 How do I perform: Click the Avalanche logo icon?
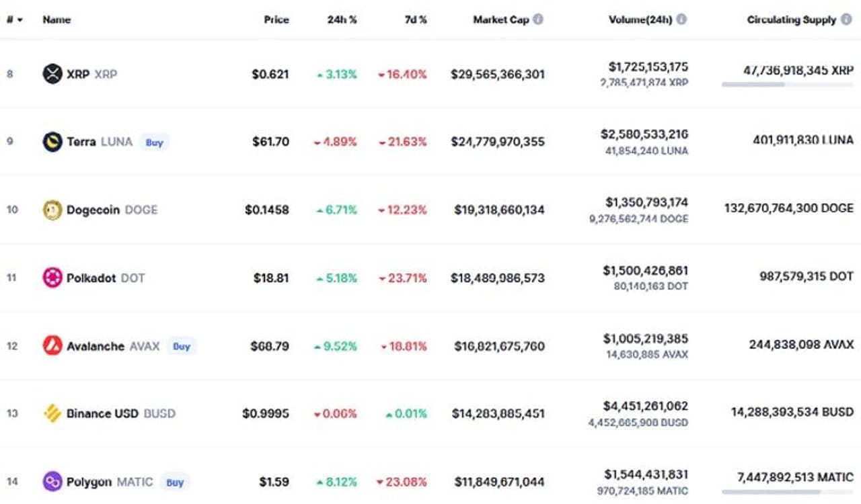click(52, 346)
